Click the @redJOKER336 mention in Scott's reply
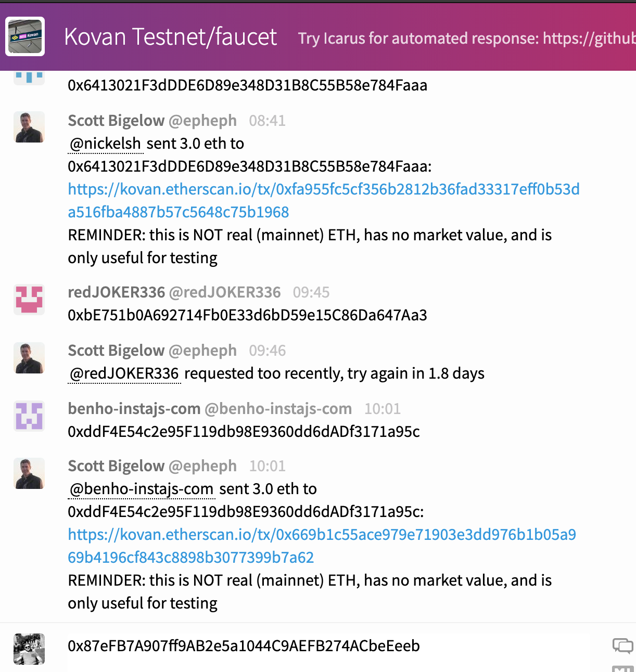This screenshot has width=636, height=672. click(x=124, y=373)
